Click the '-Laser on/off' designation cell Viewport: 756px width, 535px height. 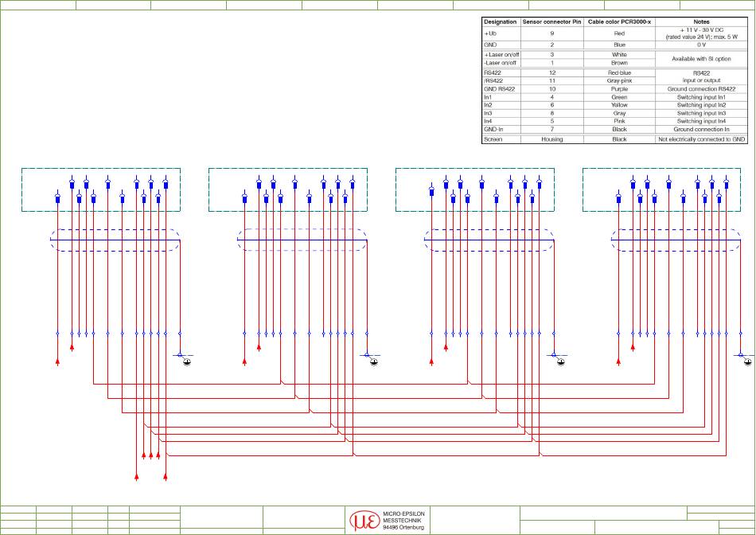[501, 63]
